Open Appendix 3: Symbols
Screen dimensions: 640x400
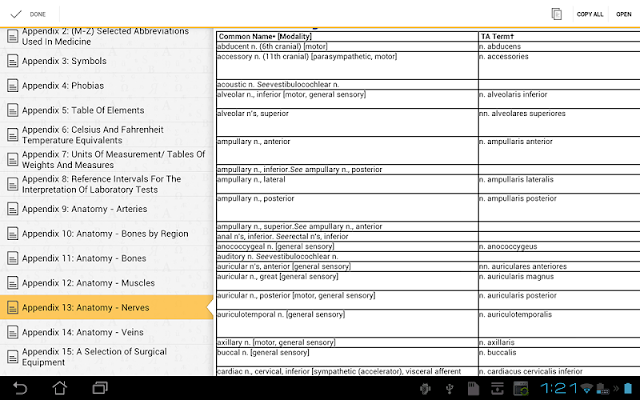point(107,61)
